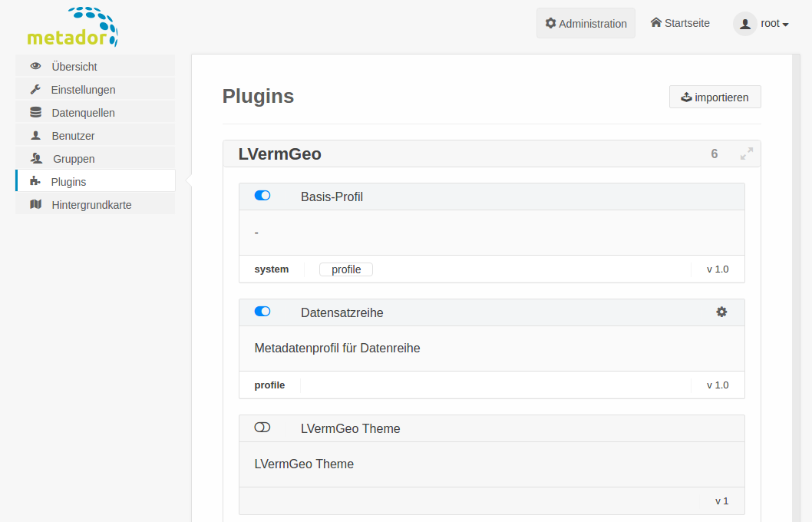This screenshot has width=812, height=522.
Task: Click the importieren button
Action: click(x=715, y=97)
